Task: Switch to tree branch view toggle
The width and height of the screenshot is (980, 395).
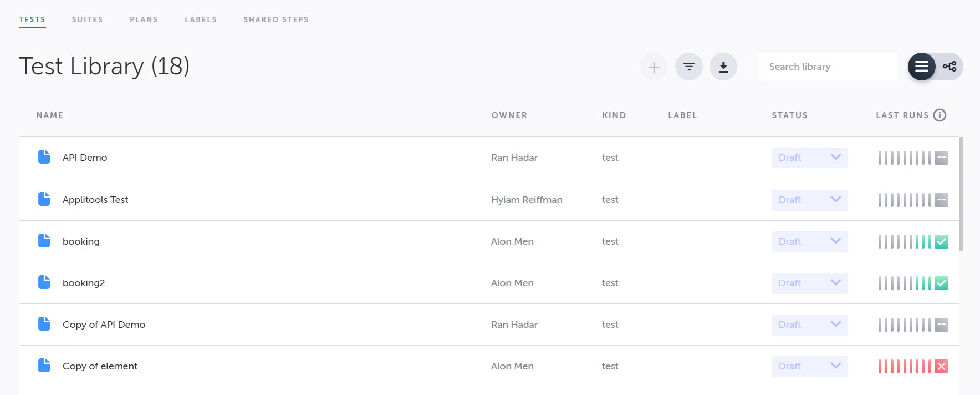Action: click(x=950, y=67)
